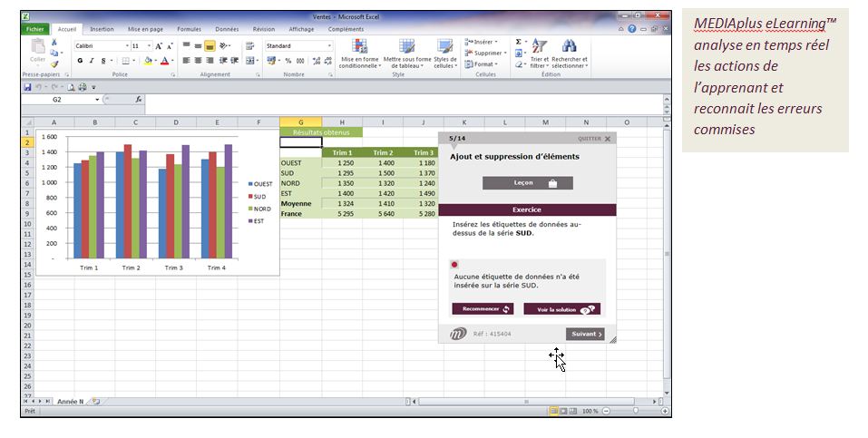The image size is (868, 438).
Task: Center text horizontally in cell
Action: [x=198, y=61]
